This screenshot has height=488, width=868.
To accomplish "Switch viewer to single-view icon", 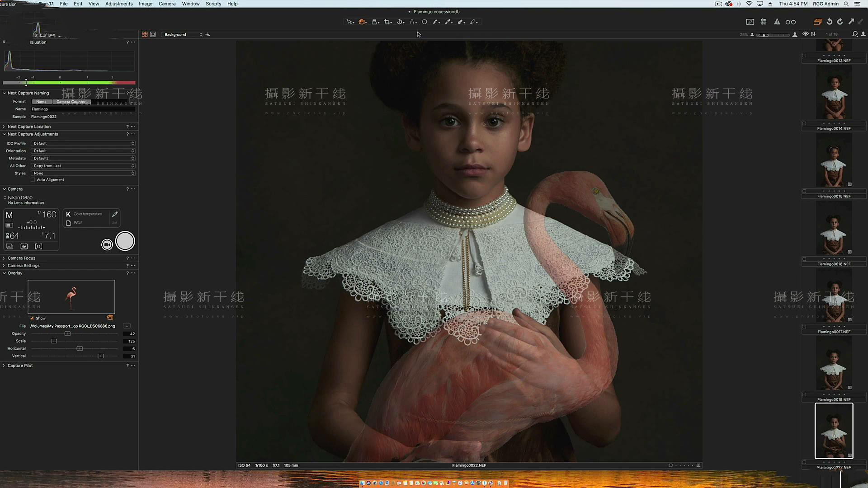I will [153, 34].
